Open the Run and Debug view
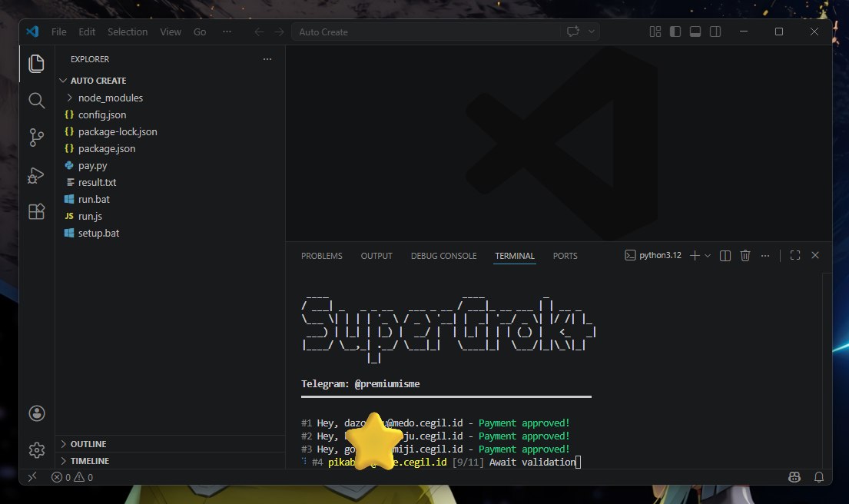Viewport: 849px width, 504px height. 36,175
